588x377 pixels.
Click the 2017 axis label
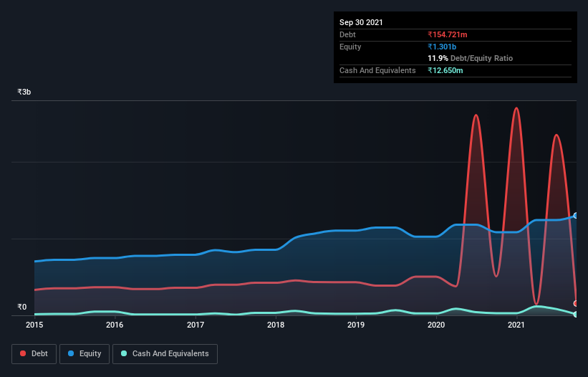point(196,325)
